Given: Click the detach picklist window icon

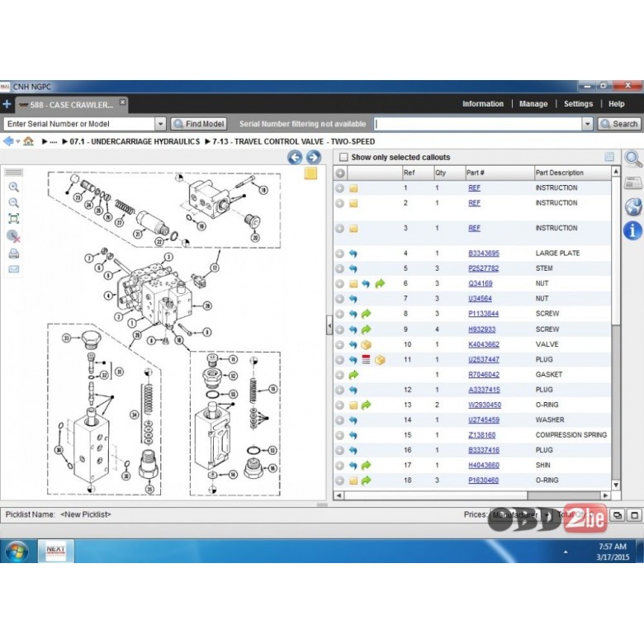Looking at the screenshot, I should pyautogui.click(x=618, y=514).
